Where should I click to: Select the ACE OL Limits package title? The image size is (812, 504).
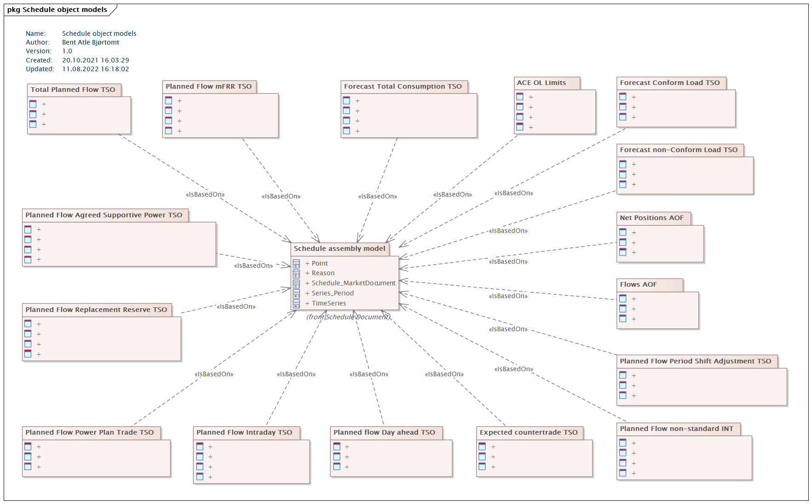click(542, 83)
